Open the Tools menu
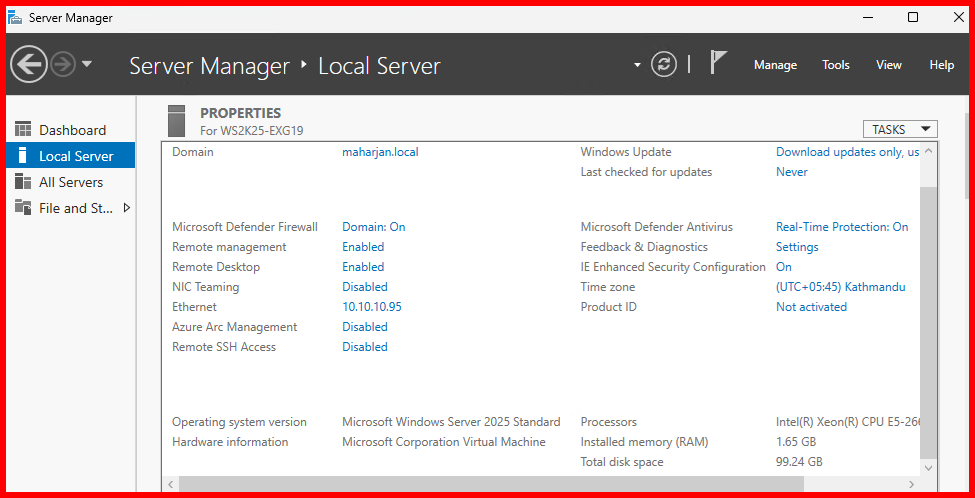Viewport: 975px width, 498px height. click(x=835, y=65)
